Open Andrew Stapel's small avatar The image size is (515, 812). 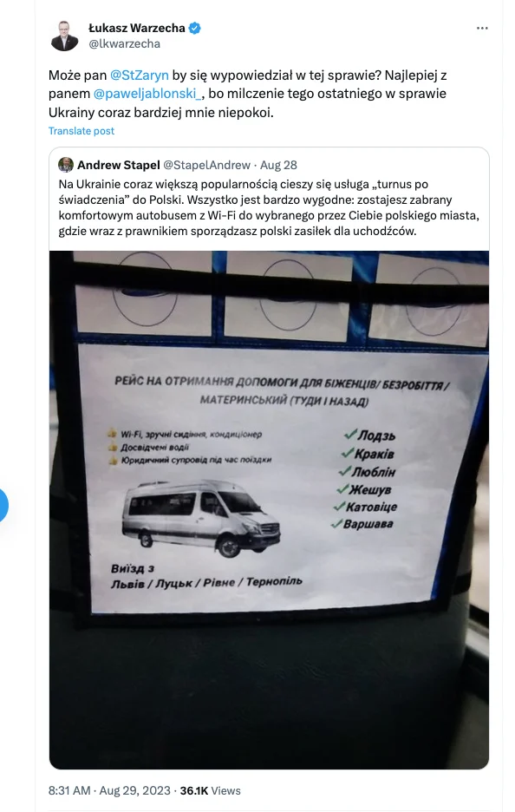click(66, 165)
